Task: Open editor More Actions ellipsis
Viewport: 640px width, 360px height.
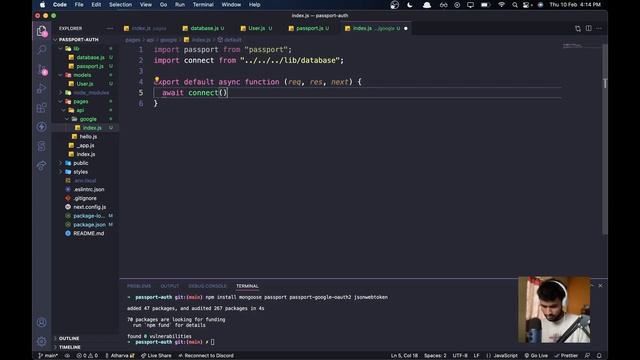Action: [599, 28]
